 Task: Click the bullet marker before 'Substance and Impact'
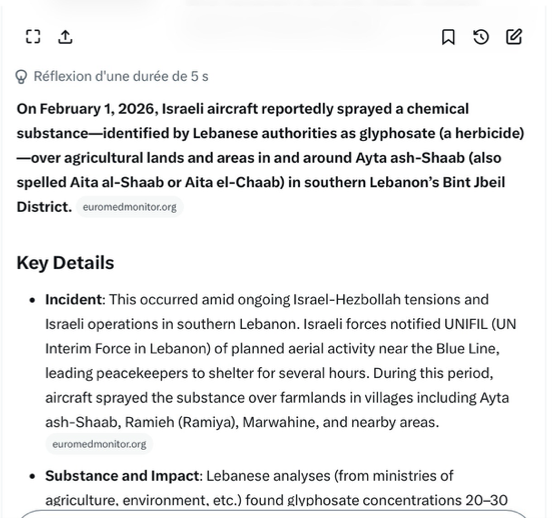point(33,476)
